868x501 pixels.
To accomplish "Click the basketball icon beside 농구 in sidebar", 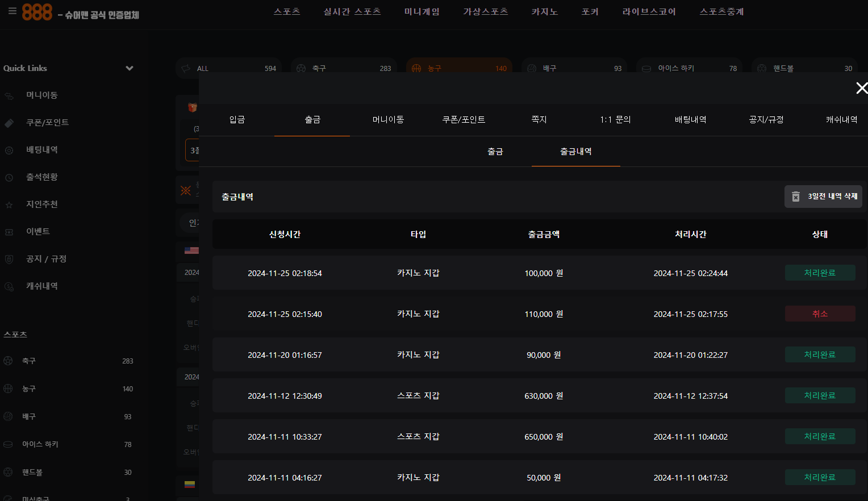I will pyautogui.click(x=8, y=389).
